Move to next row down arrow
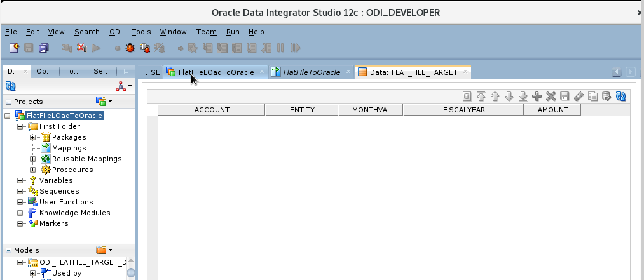 tap(509, 97)
